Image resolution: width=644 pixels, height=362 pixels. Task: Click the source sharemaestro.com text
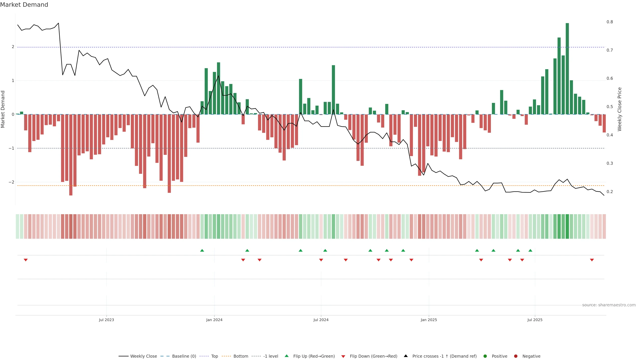coord(609,305)
